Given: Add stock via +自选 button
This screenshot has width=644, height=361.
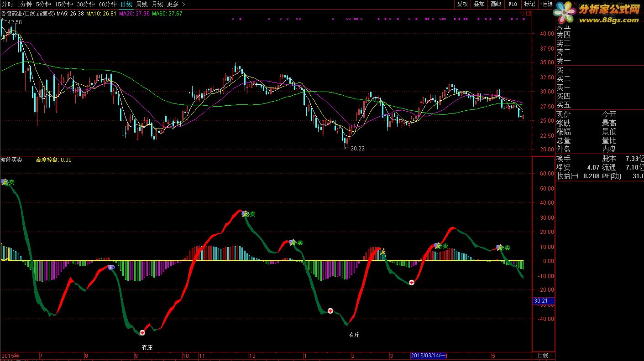Looking at the screenshot, I should click(546, 4).
